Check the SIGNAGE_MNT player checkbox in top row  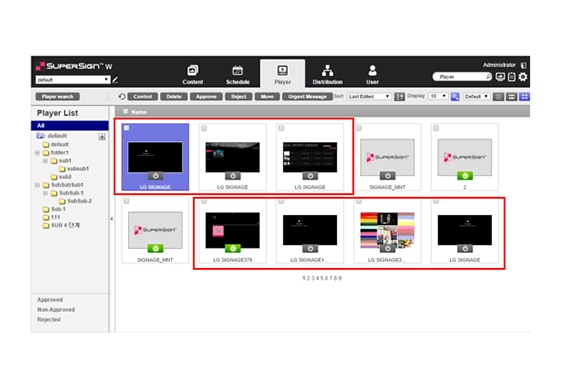click(x=359, y=128)
